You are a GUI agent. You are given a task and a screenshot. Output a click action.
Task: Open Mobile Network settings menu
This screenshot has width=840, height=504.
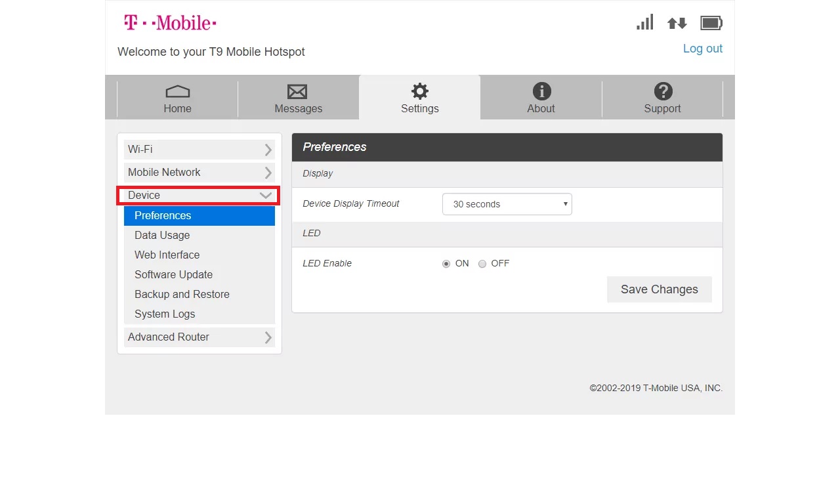pyautogui.click(x=199, y=173)
